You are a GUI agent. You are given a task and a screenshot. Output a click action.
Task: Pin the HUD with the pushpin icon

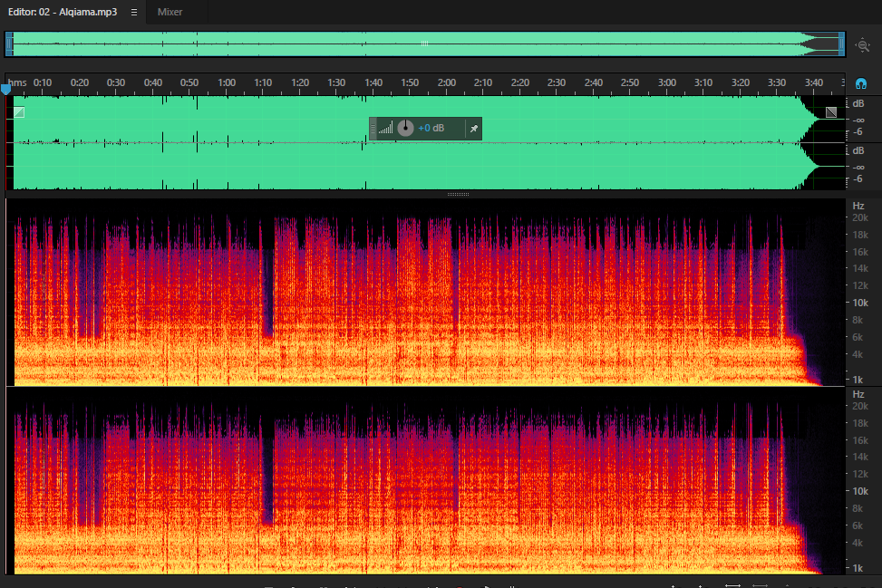point(474,129)
